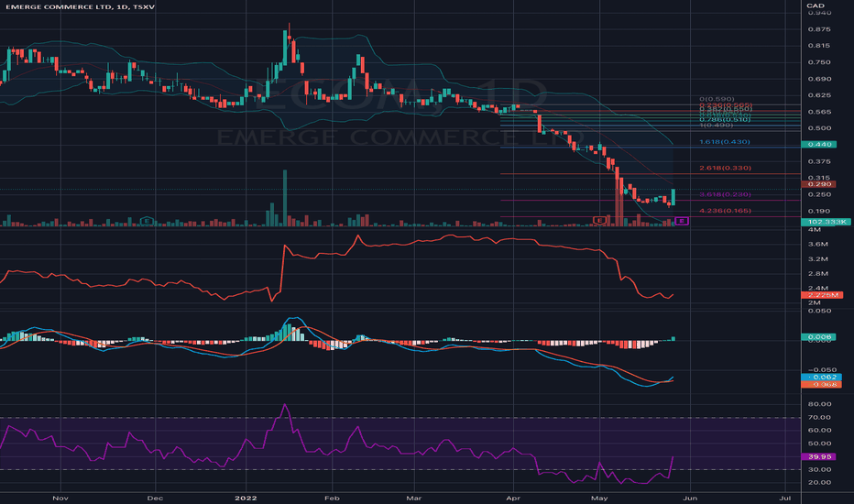This screenshot has height=504, width=854.
Task: Click the Dec label on time axis
Action: (x=155, y=498)
